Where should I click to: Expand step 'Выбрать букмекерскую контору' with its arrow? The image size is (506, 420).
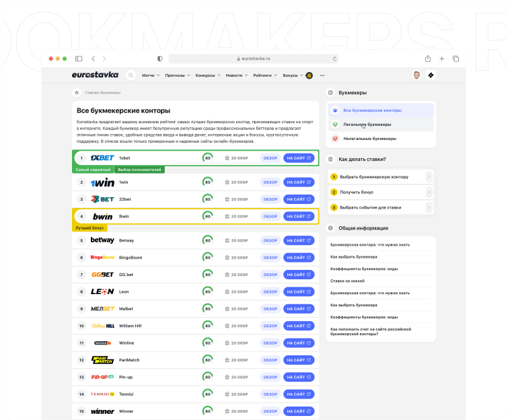coord(429,176)
